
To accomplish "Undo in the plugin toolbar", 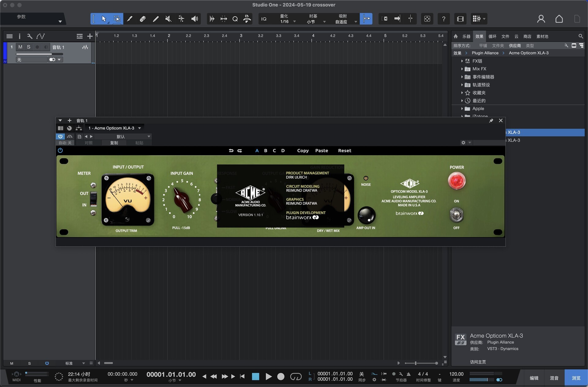I will point(231,150).
